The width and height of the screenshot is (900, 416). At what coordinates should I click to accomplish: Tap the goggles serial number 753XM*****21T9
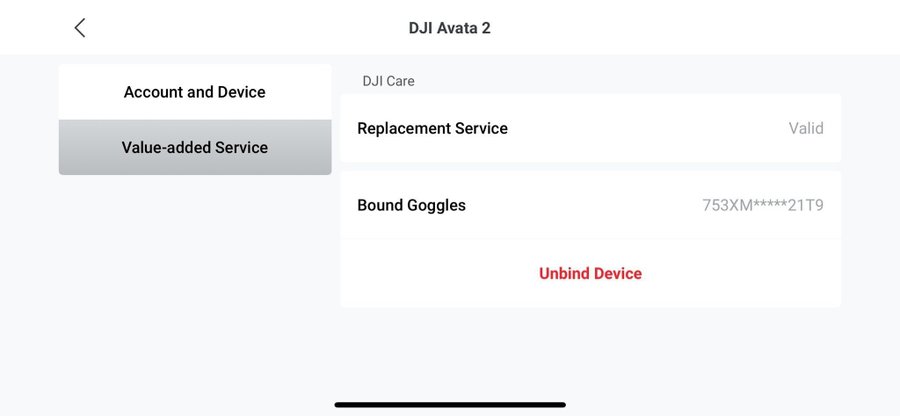tap(763, 205)
